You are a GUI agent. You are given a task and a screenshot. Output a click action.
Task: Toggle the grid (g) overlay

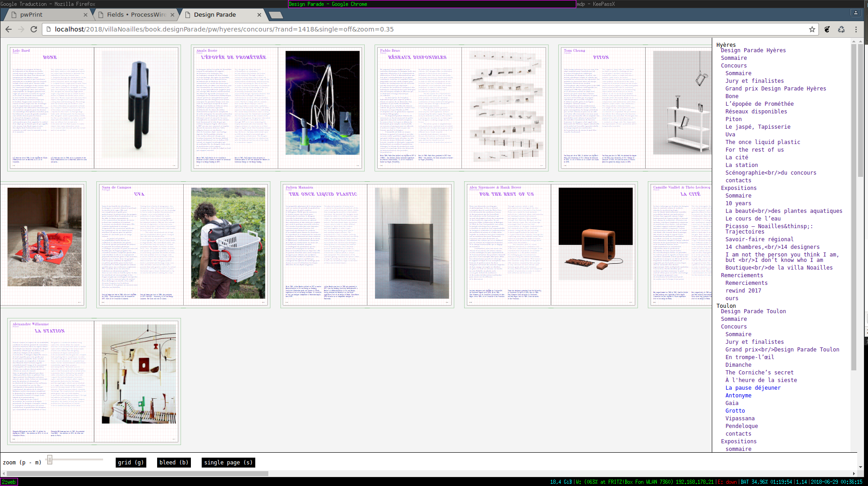(131, 462)
